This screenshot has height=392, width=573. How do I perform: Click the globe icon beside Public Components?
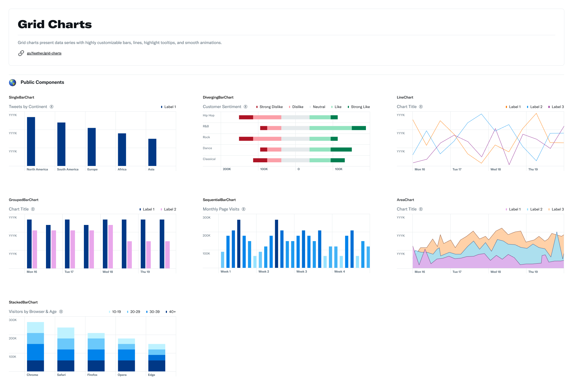(x=13, y=82)
